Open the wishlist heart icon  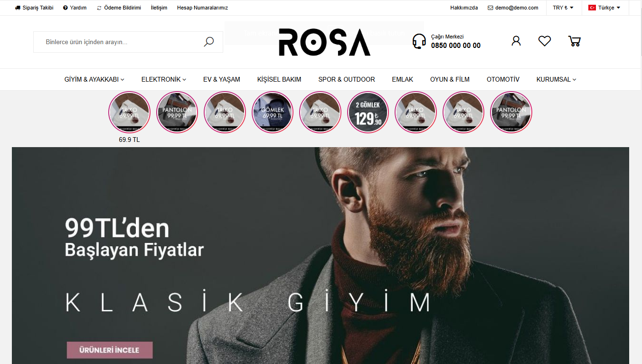(545, 41)
